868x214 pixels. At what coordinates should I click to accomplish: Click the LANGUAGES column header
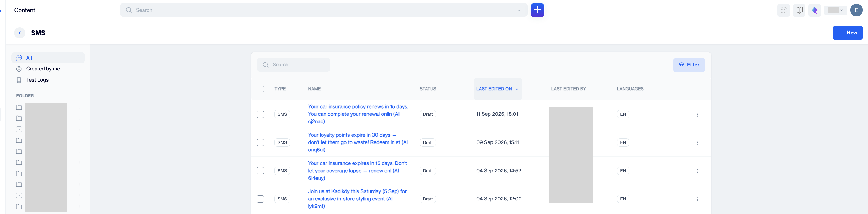click(630, 89)
